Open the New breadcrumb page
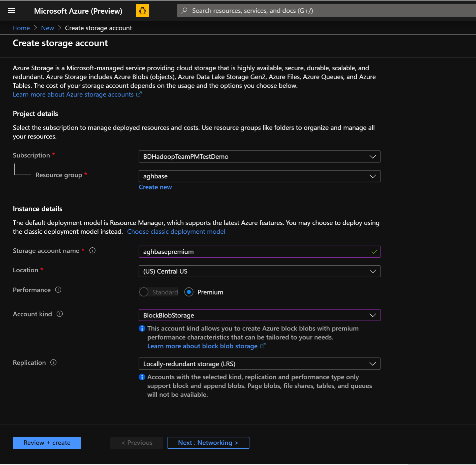 [x=47, y=28]
